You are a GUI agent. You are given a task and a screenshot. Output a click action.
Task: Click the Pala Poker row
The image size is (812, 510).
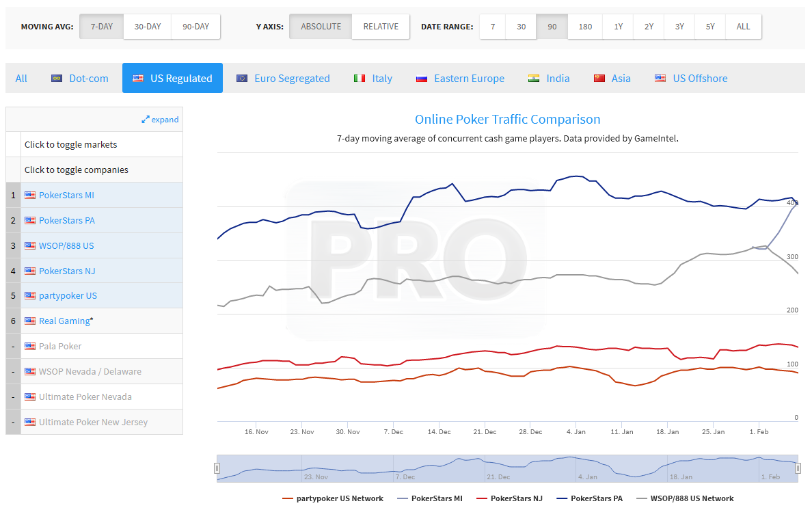(94, 347)
